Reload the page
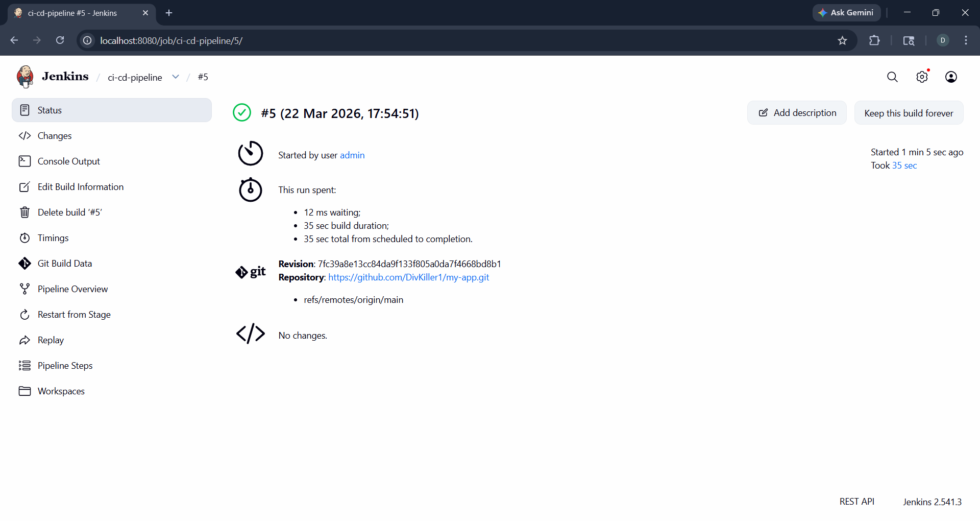 coord(60,40)
